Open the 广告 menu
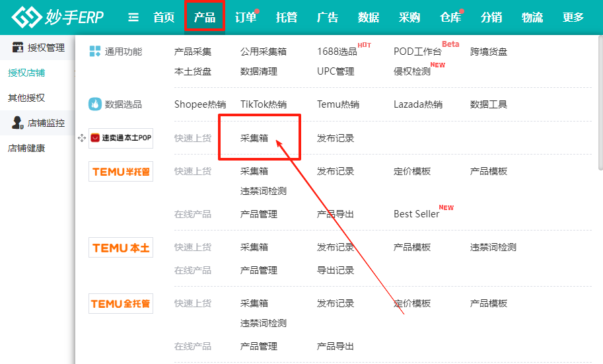The image size is (603, 364). pos(328,17)
